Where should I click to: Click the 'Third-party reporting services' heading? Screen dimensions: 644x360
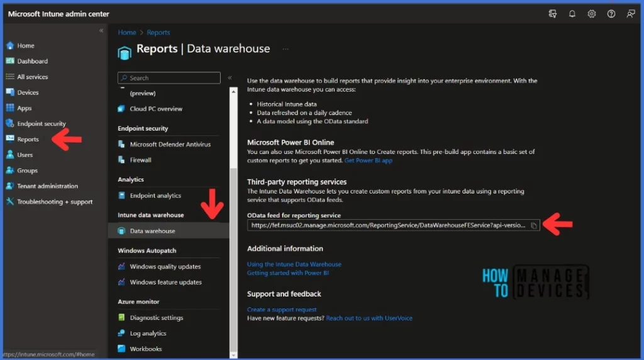[297, 182]
